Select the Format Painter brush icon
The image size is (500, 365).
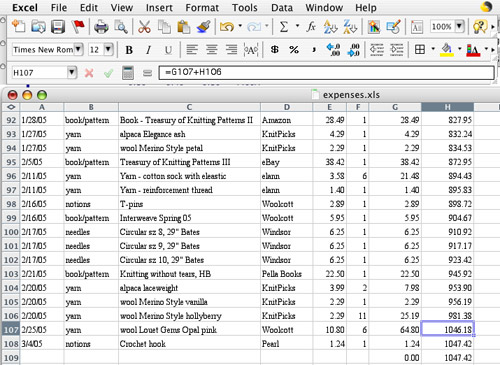tap(203, 27)
